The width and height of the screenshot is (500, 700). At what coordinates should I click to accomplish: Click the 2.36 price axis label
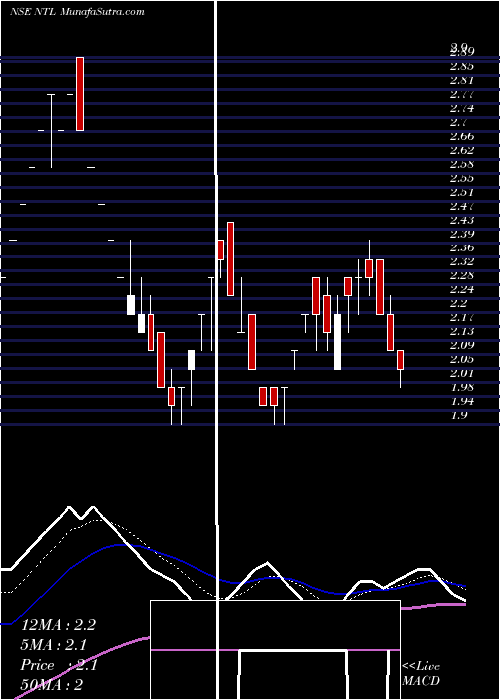(x=462, y=247)
